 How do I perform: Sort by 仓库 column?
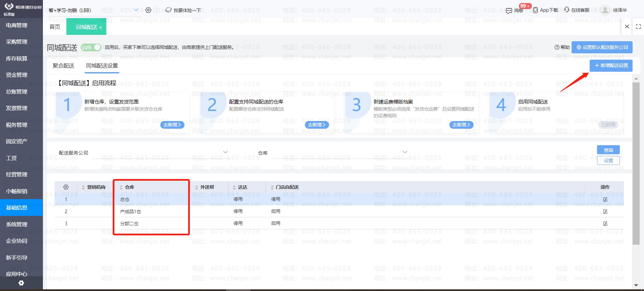[121, 187]
